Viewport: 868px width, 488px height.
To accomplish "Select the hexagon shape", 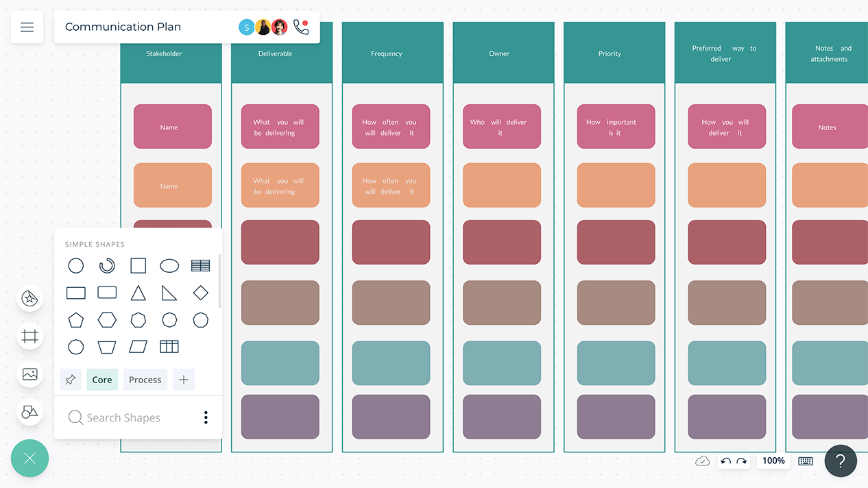I will pos(107,320).
